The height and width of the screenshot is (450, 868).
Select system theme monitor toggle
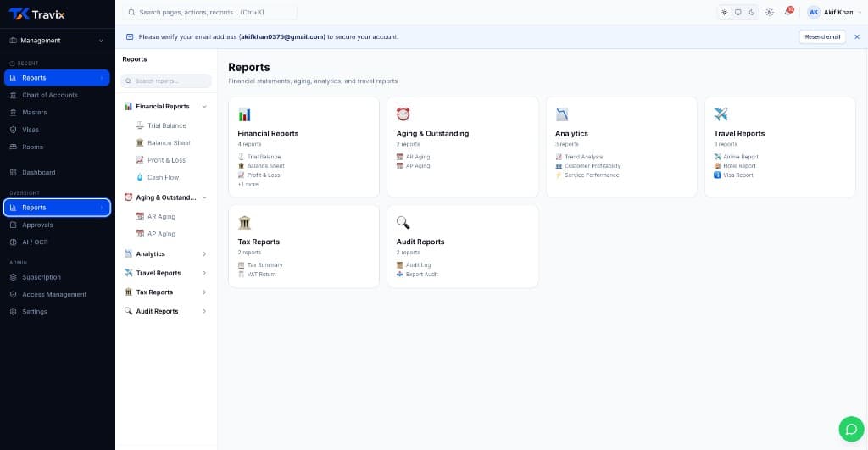[738, 12]
